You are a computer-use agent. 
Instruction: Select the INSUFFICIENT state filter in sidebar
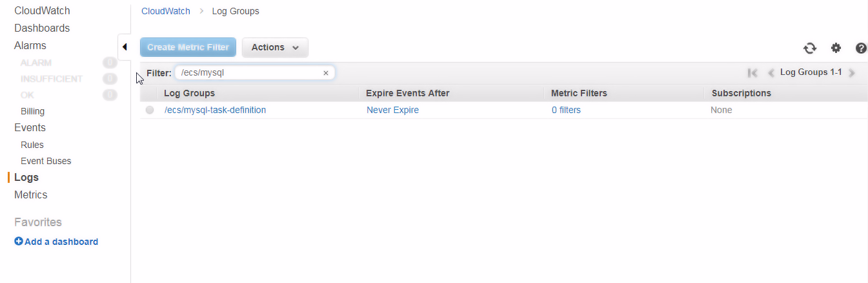pyautogui.click(x=52, y=79)
